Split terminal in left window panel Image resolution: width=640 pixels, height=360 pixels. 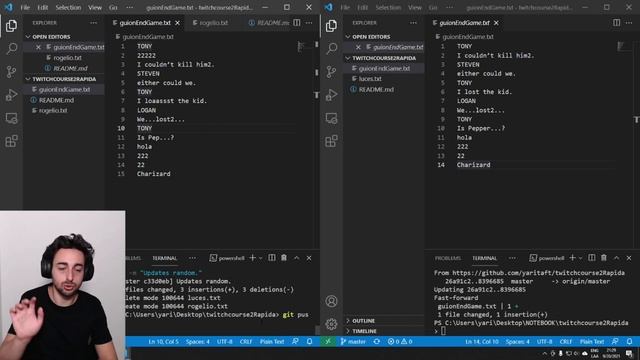coord(271,258)
